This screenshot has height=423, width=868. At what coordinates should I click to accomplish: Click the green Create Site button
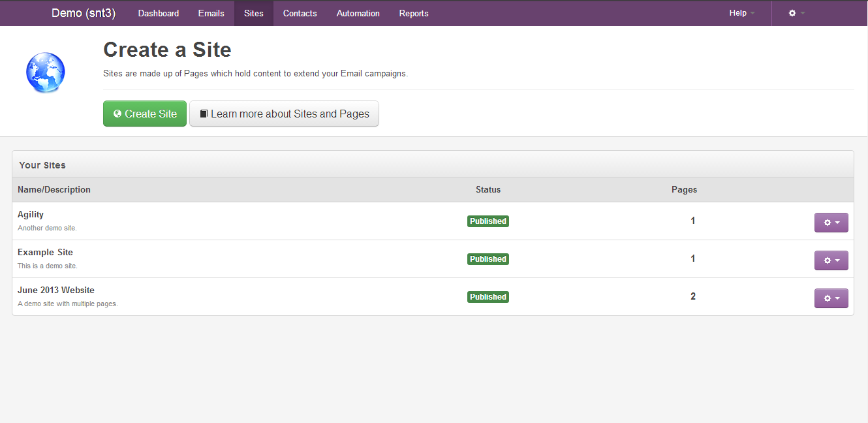point(145,114)
